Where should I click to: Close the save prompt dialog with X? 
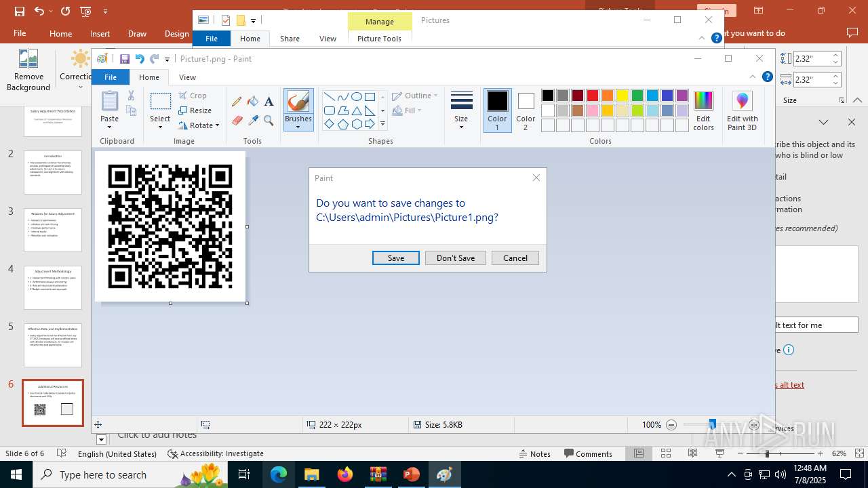[536, 178]
